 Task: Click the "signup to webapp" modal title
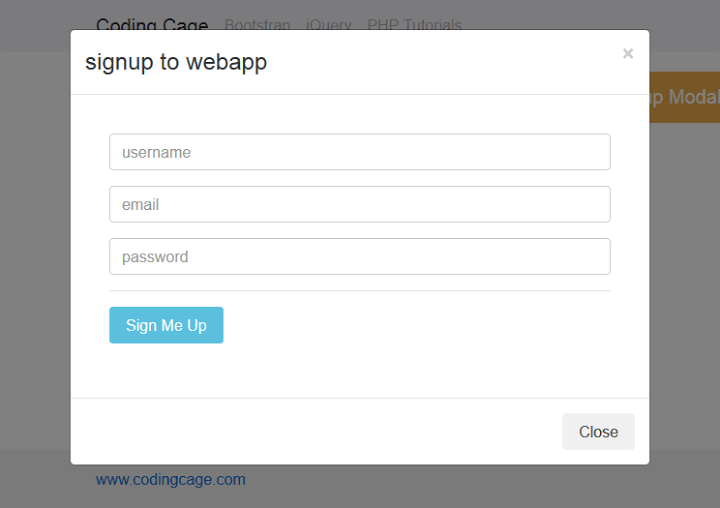point(176,62)
